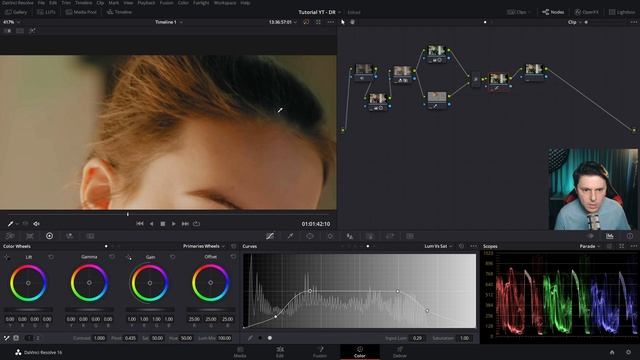The image size is (640, 360).
Task: Reset the Lum Vs Sat curve
Action: coord(462,246)
